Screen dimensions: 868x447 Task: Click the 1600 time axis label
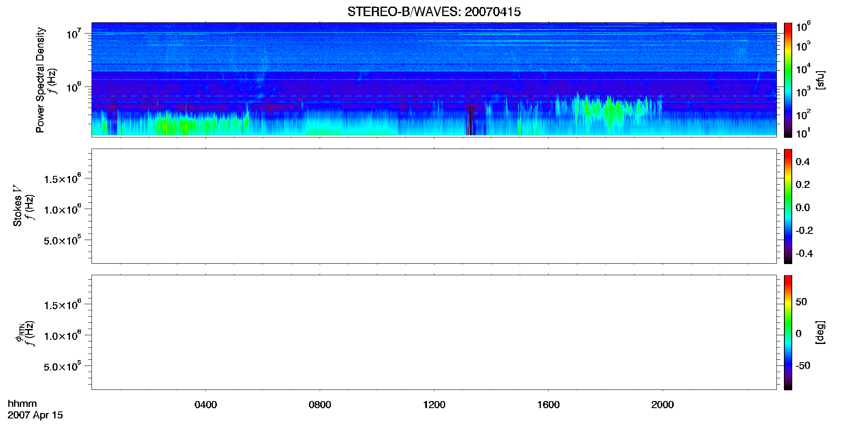click(x=548, y=405)
